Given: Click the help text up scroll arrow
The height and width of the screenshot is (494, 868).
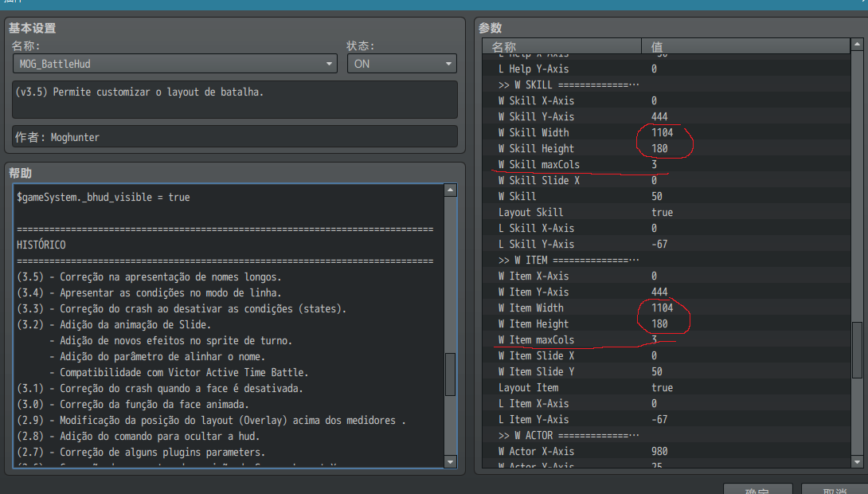Looking at the screenshot, I should click(450, 190).
